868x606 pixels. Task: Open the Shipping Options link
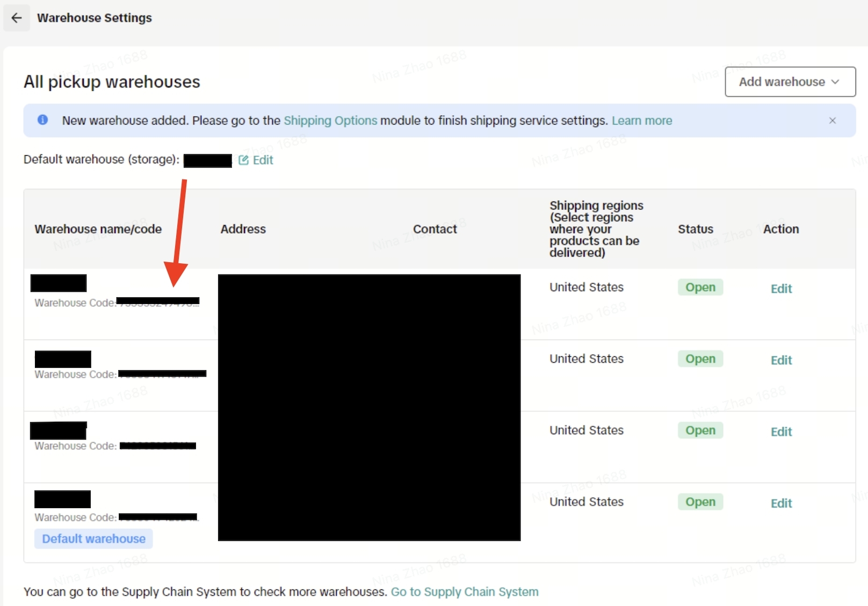click(330, 120)
